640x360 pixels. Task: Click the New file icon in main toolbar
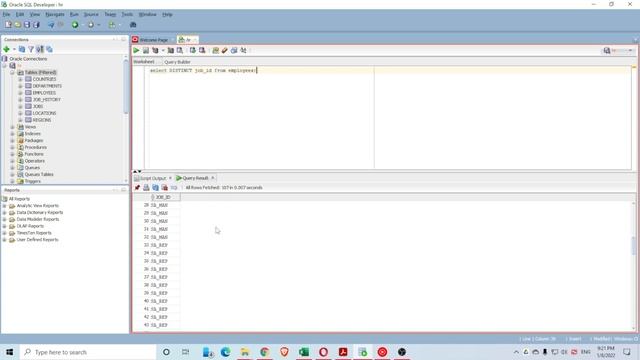tap(8, 25)
